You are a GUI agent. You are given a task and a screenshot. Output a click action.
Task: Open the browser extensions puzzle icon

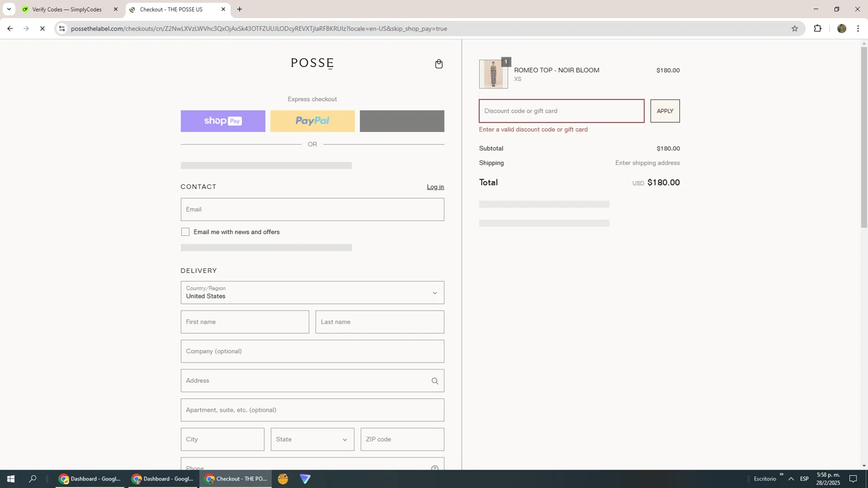coord(818,28)
